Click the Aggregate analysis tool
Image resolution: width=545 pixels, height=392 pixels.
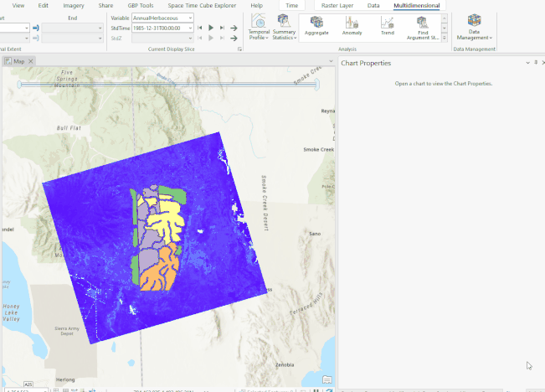(316, 26)
